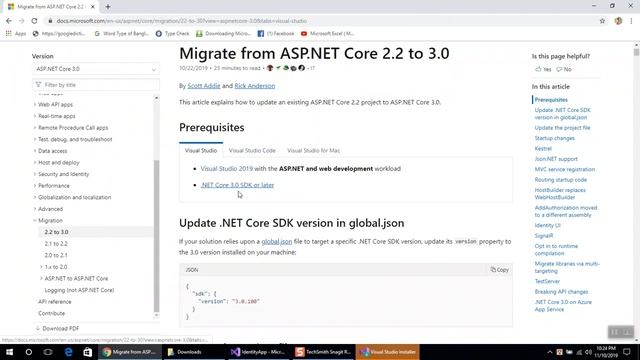Click the browser address bar URL

tap(182, 21)
